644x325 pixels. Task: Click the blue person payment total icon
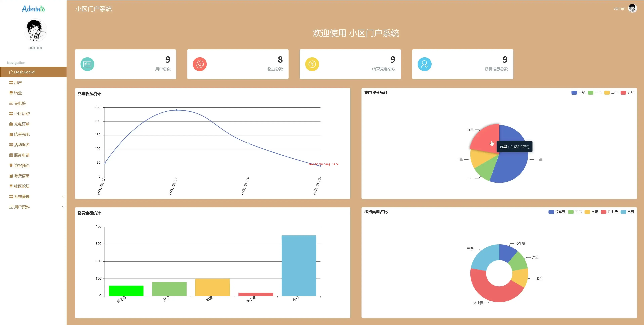424,64
